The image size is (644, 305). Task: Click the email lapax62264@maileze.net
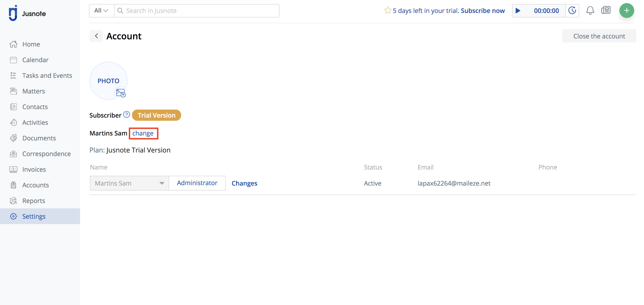[454, 183]
